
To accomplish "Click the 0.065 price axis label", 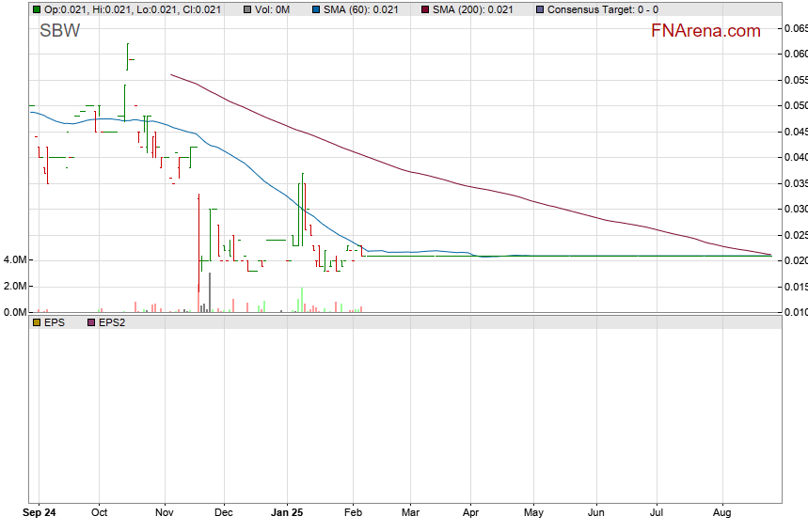I will coord(795,28).
